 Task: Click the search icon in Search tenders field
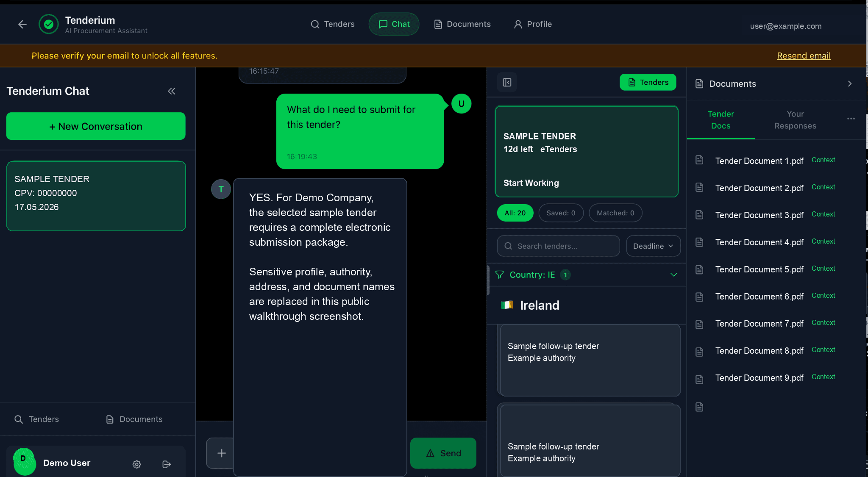point(508,246)
